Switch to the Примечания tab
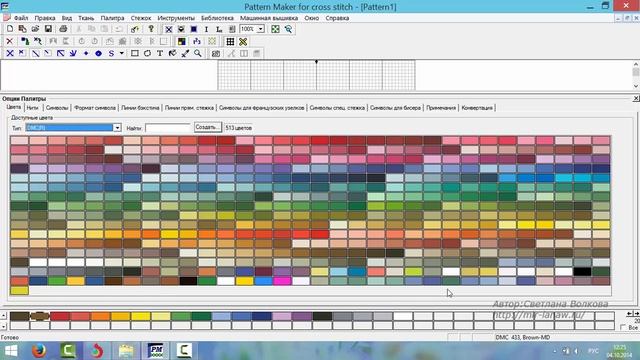 (x=441, y=108)
